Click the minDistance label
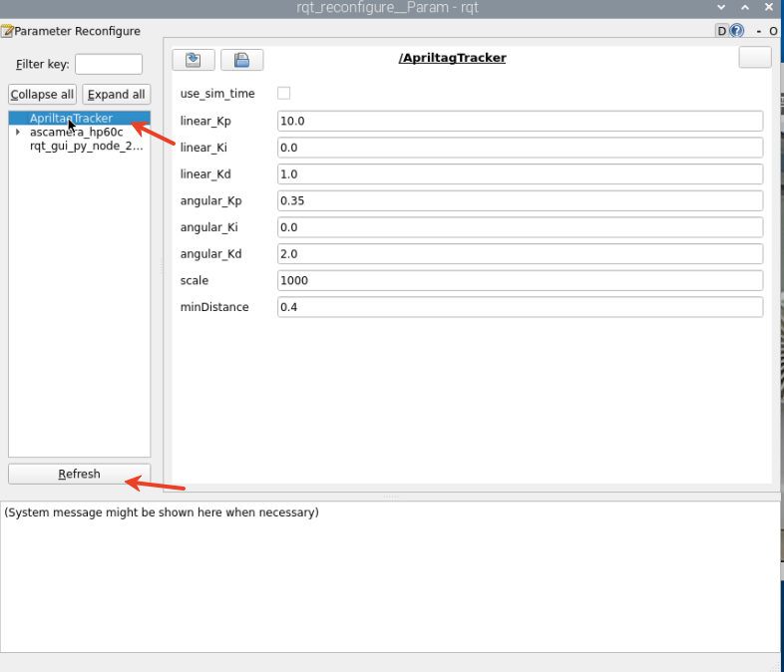The image size is (784, 672). [x=214, y=307]
